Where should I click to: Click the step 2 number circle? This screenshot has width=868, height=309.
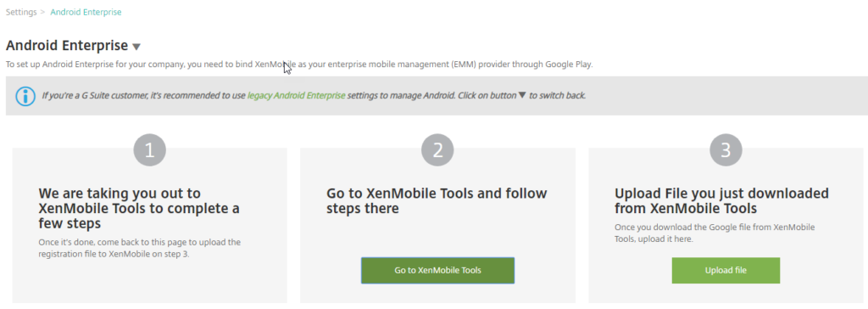[437, 149]
